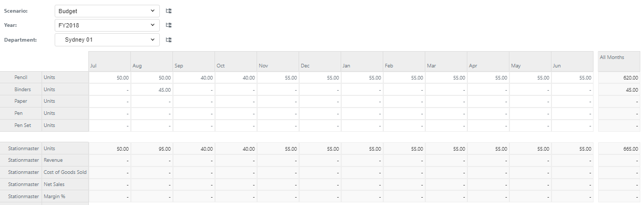
Task: Open hierarchy picker icon beside Scenario dropdown
Action: (x=169, y=11)
